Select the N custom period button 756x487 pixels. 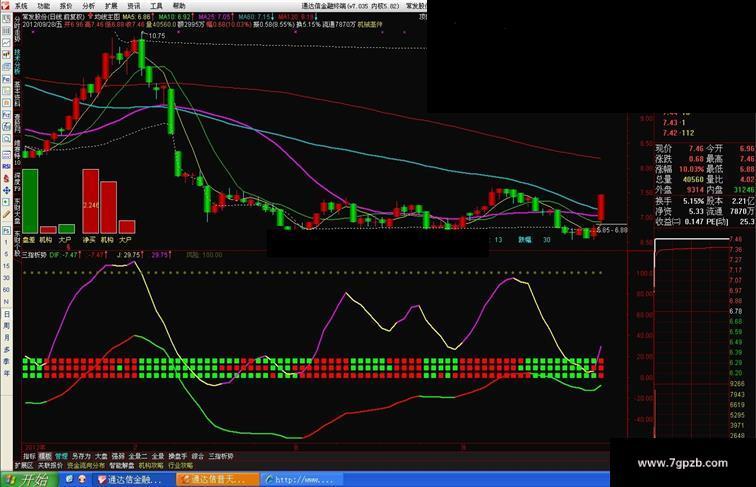click(6, 302)
